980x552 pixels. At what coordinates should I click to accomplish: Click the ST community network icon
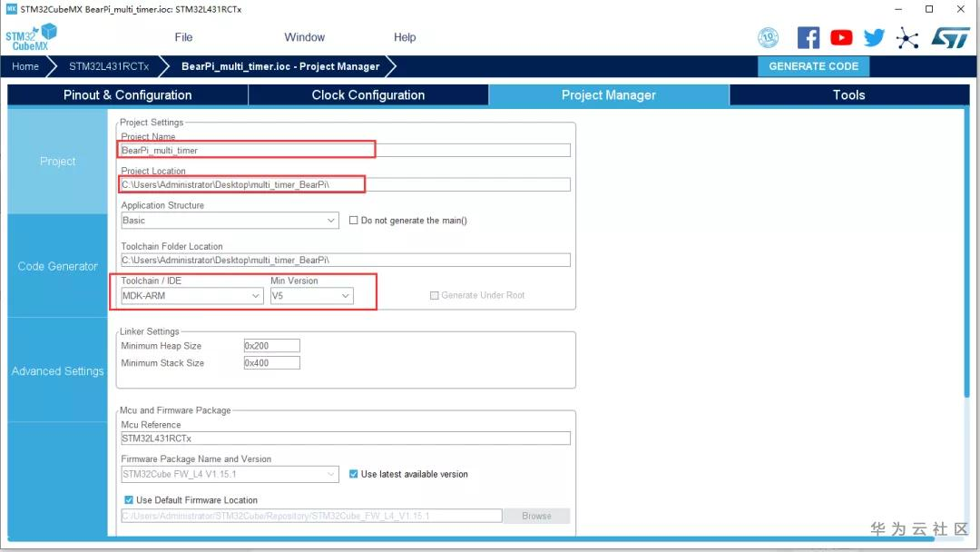(906, 38)
